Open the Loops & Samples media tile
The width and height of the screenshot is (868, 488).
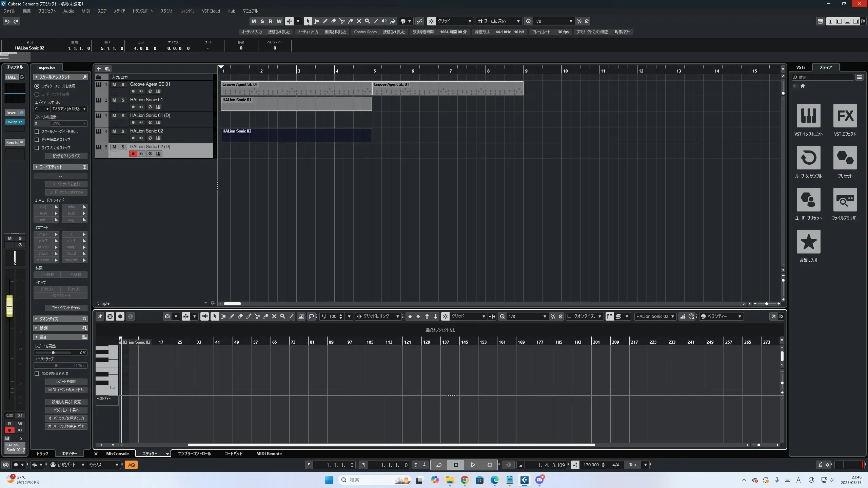pos(808,158)
